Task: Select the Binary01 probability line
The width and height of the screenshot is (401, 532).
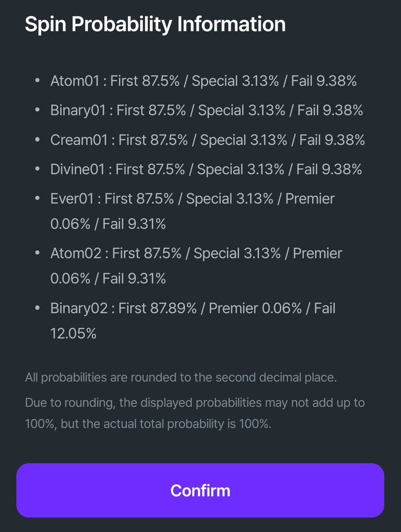Action: point(206,110)
